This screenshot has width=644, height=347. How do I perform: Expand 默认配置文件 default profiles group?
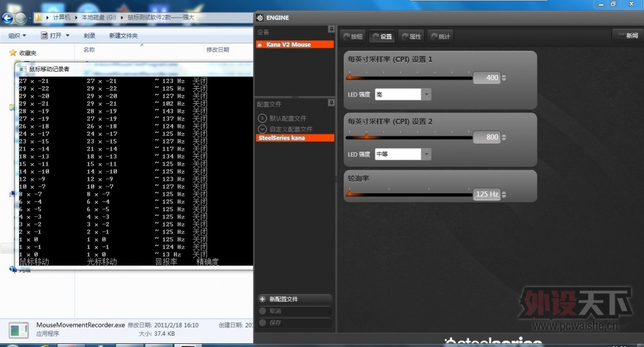262,118
